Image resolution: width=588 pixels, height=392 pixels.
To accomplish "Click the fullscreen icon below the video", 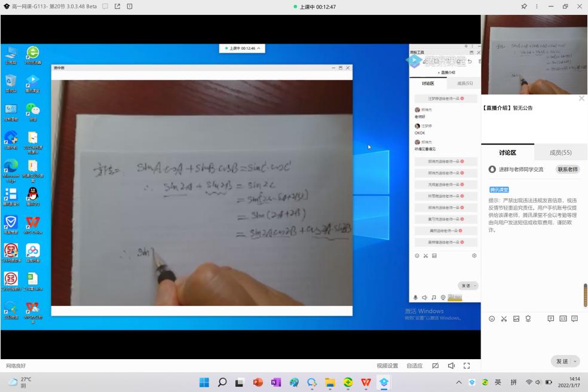I will click(x=467, y=366).
